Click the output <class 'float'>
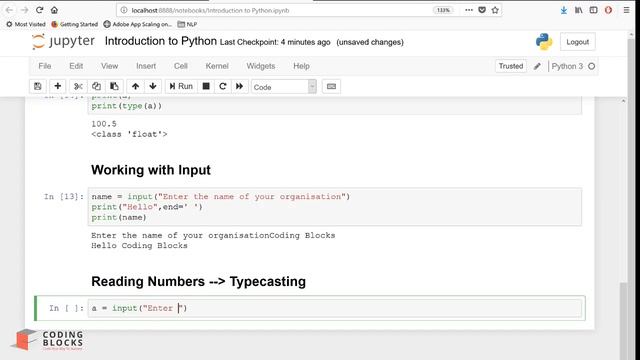This screenshot has width=640, height=360. [129, 134]
